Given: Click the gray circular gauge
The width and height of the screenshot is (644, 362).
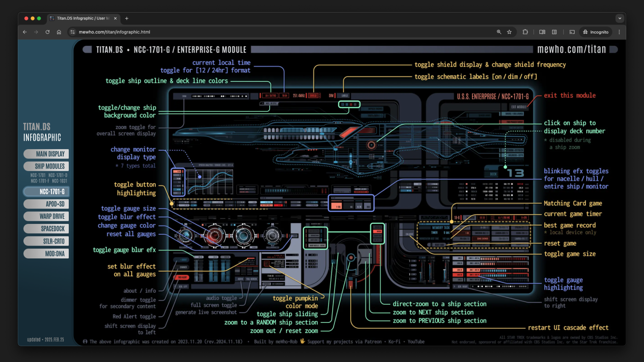Looking at the screenshot, I should 272,236.
